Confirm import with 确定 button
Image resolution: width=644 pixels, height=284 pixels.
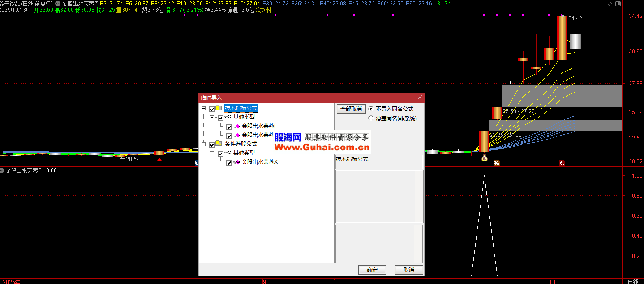372,270
